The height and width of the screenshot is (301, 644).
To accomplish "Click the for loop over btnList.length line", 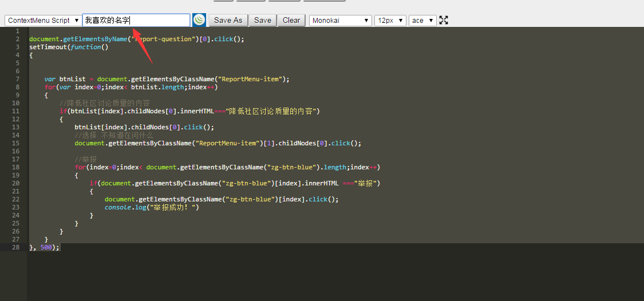I will (x=131, y=87).
